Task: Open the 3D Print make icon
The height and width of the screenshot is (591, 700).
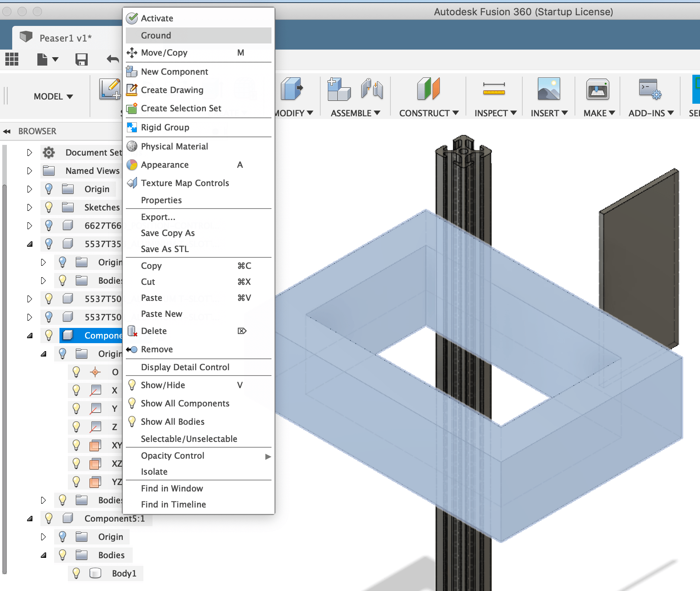Action: click(x=598, y=89)
